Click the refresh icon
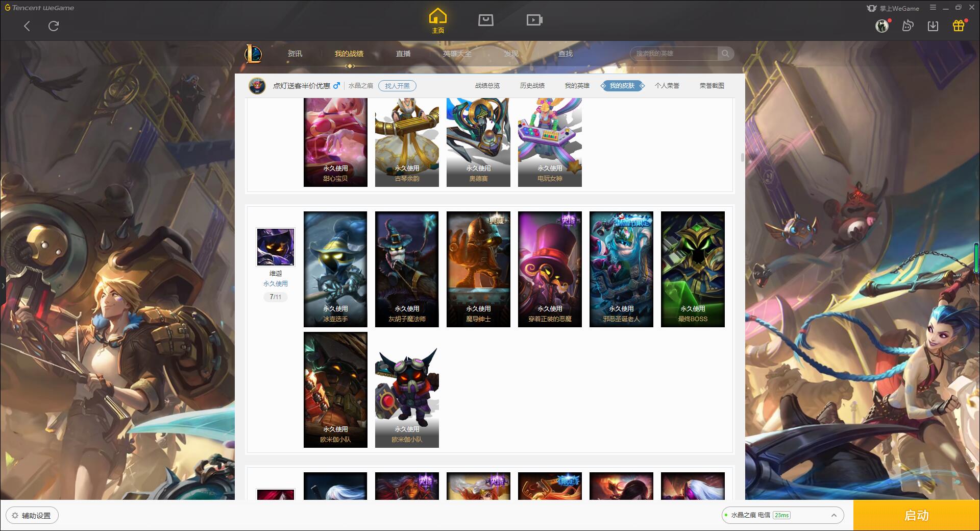The width and height of the screenshot is (980, 531). click(54, 26)
